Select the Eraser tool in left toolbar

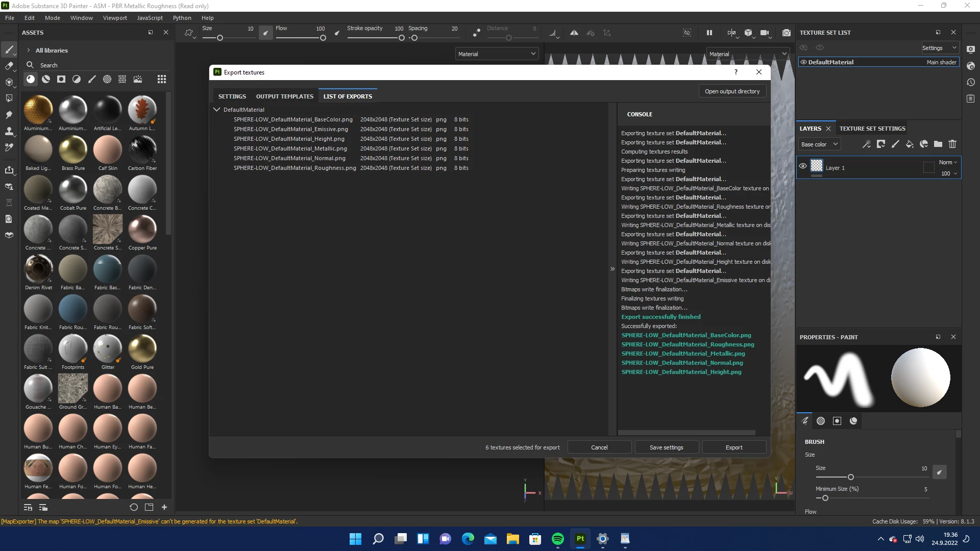[9, 66]
